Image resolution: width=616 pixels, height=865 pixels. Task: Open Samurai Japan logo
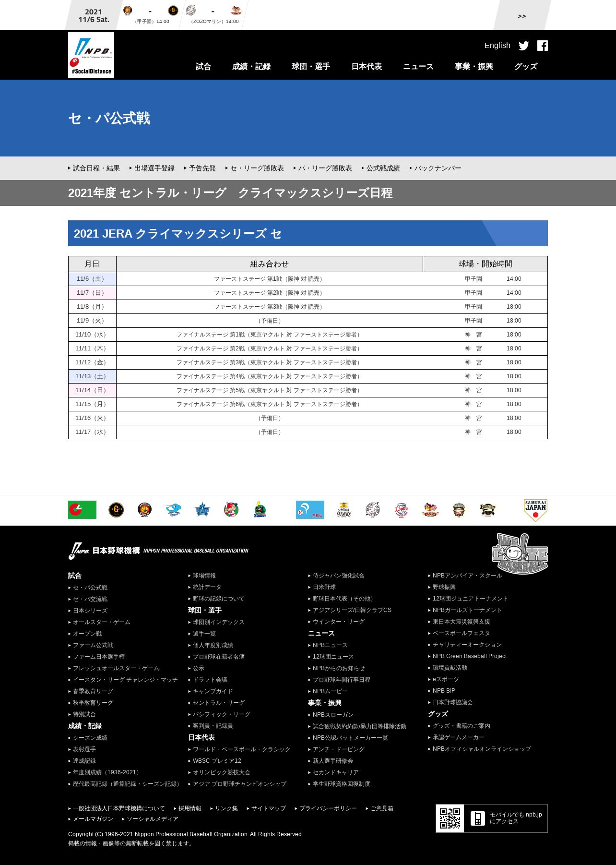535,510
